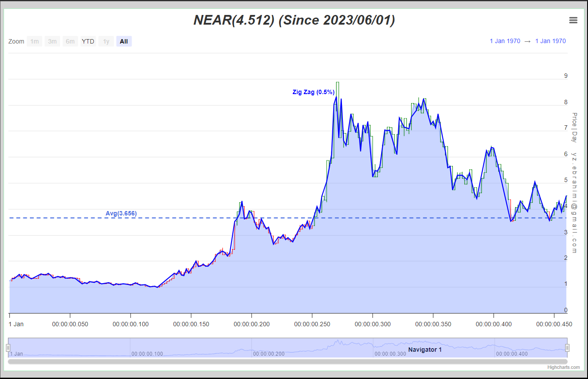This screenshot has height=379, width=588.
Task: Click the chart title NEAR(4.512)
Action: pos(294,20)
